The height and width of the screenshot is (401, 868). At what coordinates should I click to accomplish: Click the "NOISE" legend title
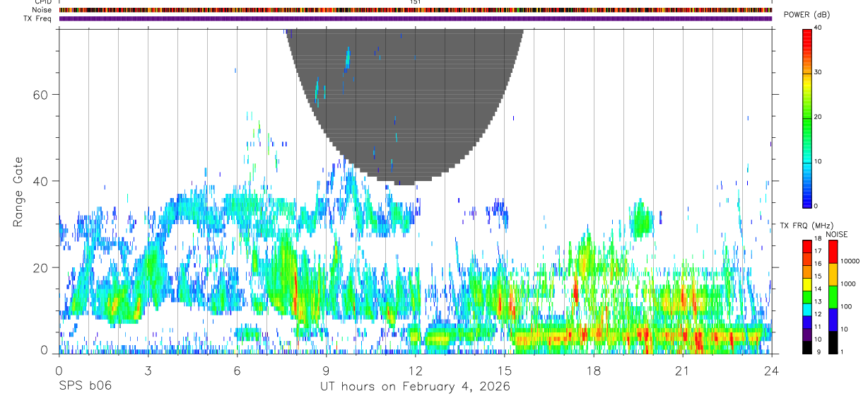click(837, 234)
